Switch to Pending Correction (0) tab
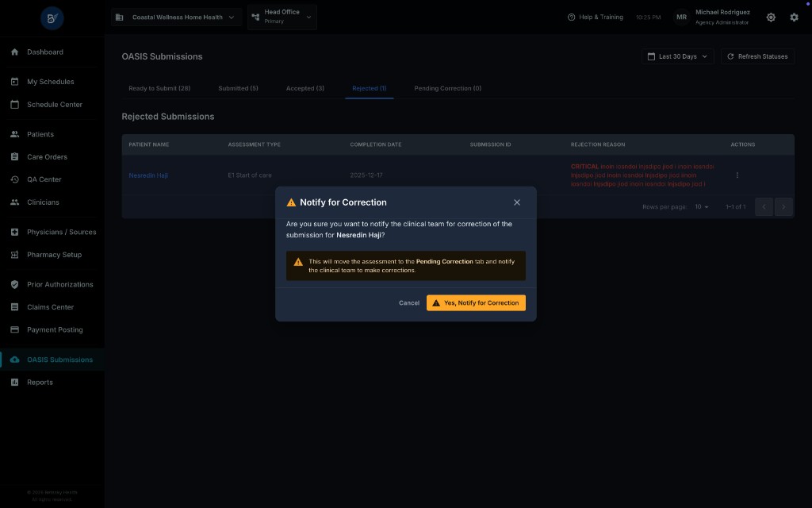The height and width of the screenshot is (508, 812). pyautogui.click(x=447, y=88)
